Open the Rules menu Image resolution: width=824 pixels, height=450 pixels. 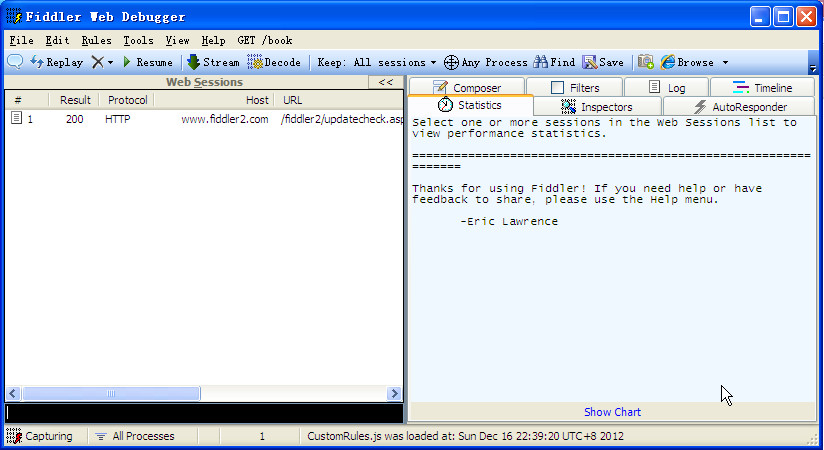pyautogui.click(x=96, y=40)
